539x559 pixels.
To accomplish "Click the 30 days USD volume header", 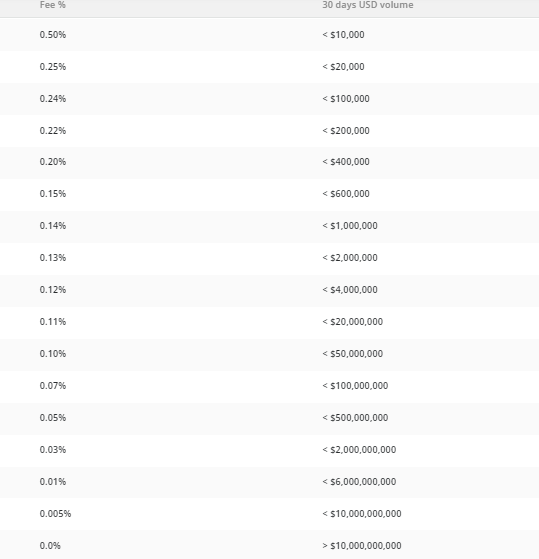I will [368, 5].
